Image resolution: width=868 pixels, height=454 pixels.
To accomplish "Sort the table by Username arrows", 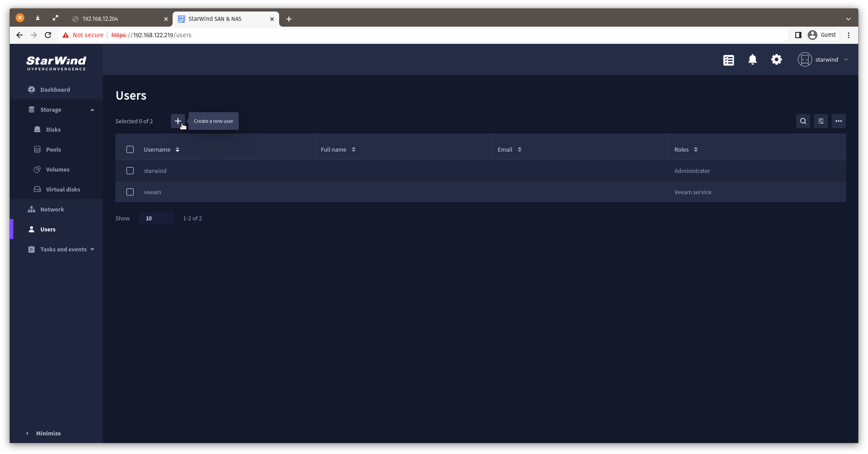I will [178, 149].
